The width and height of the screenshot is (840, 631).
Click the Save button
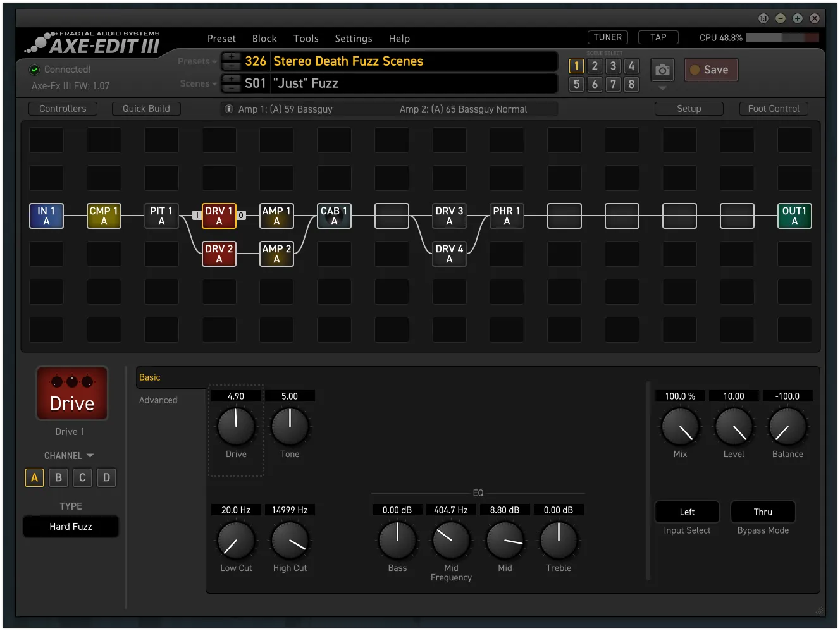(x=711, y=70)
